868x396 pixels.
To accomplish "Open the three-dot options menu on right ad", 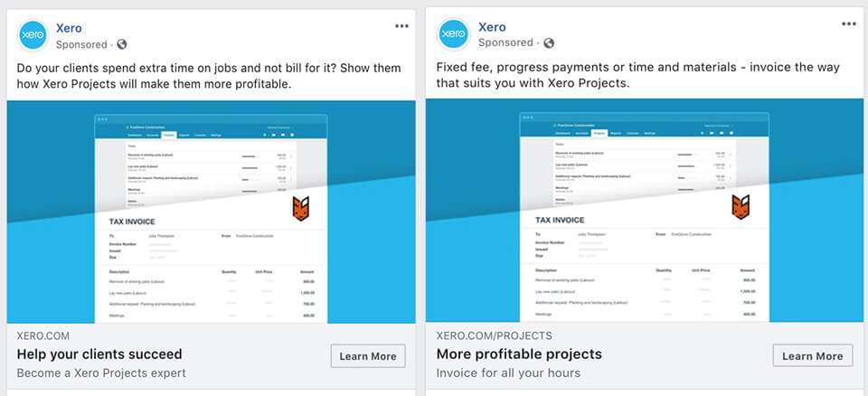I will tap(849, 24).
